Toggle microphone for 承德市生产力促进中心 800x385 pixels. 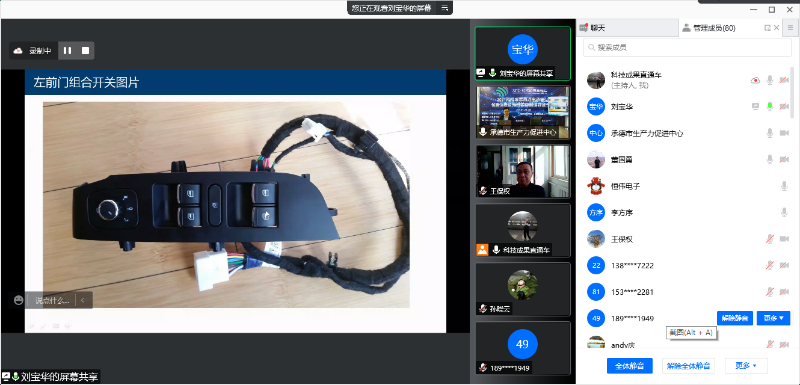pyautogui.click(x=770, y=133)
